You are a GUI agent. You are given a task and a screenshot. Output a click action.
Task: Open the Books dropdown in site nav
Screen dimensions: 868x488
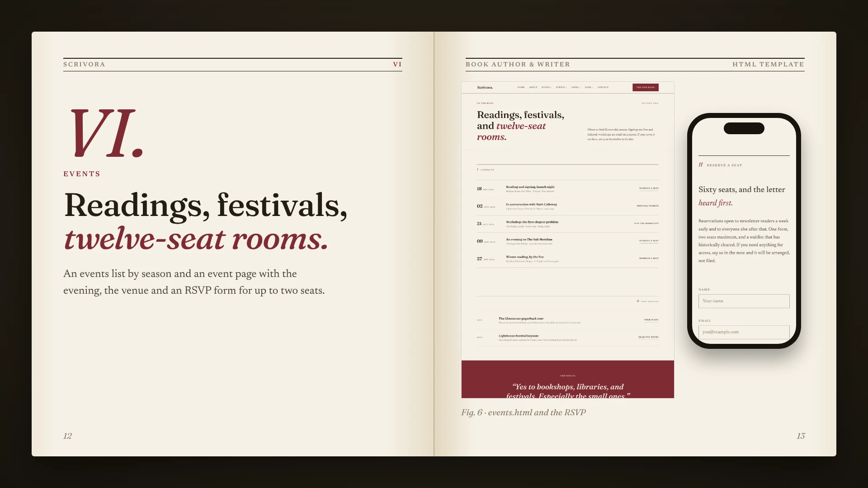coord(546,87)
